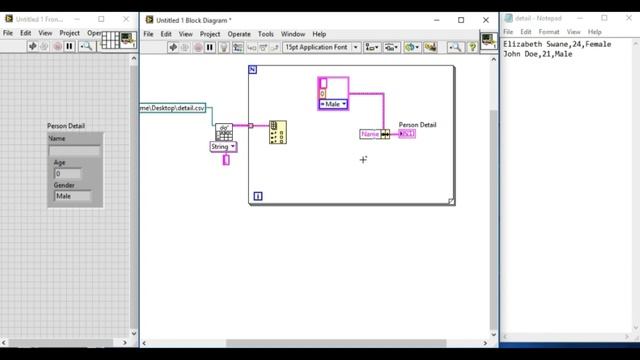Click the Name field in Person Detail

pos(74,151)
